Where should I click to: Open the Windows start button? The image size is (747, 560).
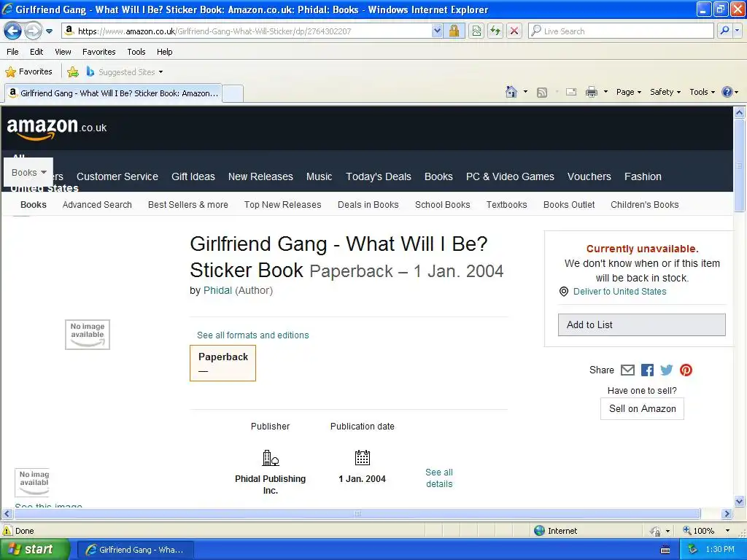tap(34, 550)
